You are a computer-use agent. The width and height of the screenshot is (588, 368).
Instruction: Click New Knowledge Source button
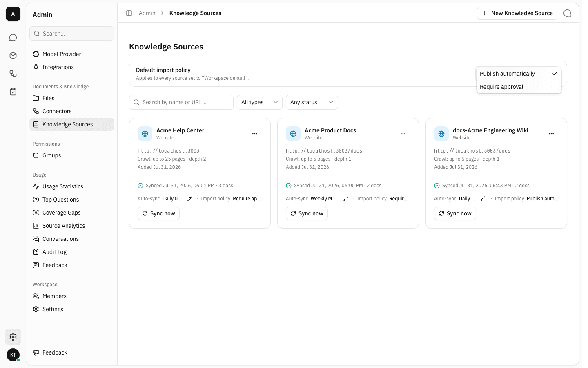(517, 13)
